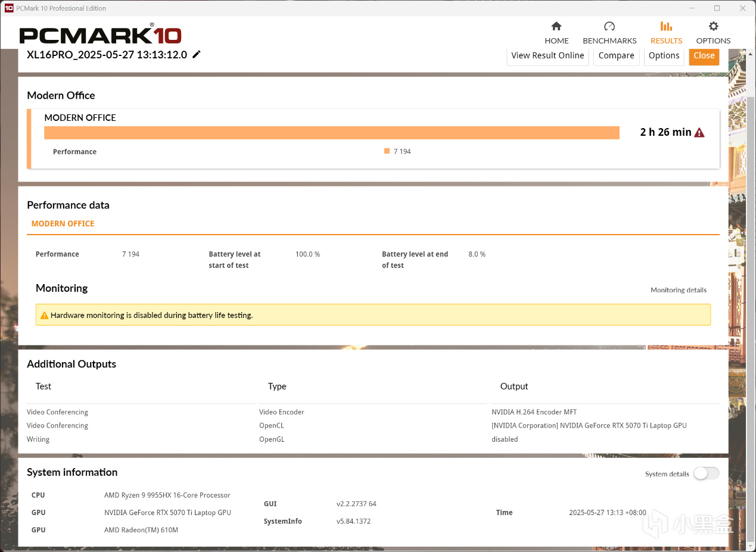Click the yellow warning icon in monitoring notice
Image resolution: width=756 pixels, height=552 pixels.
pos(44,316)
